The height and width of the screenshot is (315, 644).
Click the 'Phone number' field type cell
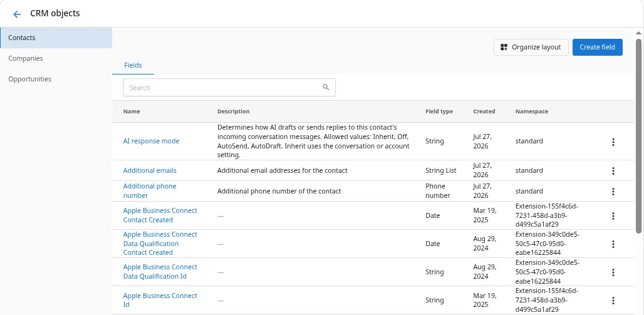438,191
